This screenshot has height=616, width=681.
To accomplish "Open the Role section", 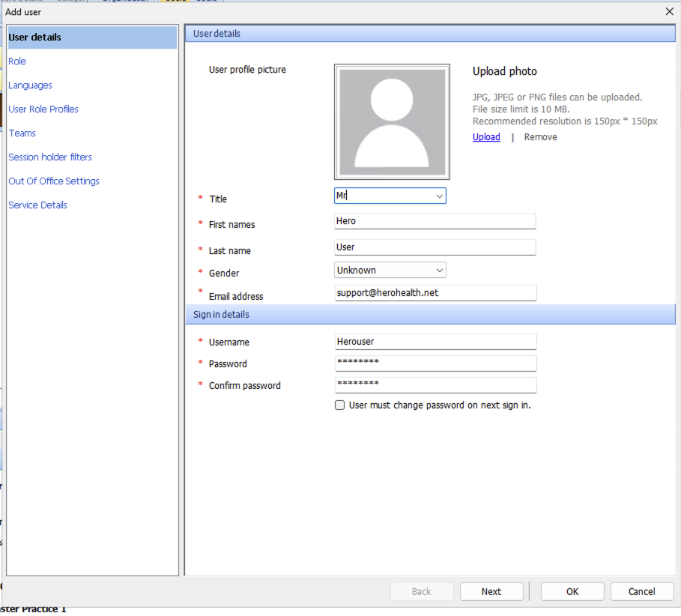I will click(17, 61).
